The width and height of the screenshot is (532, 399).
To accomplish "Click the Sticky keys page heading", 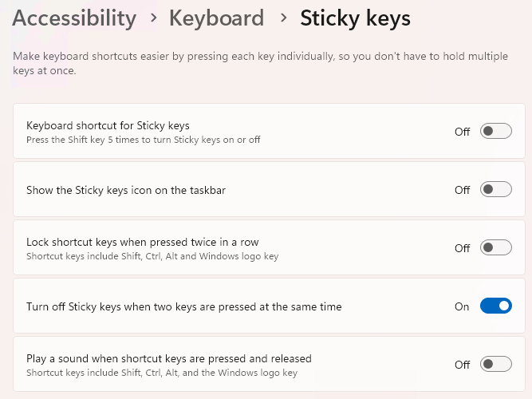I will click(x=355, y=18).
